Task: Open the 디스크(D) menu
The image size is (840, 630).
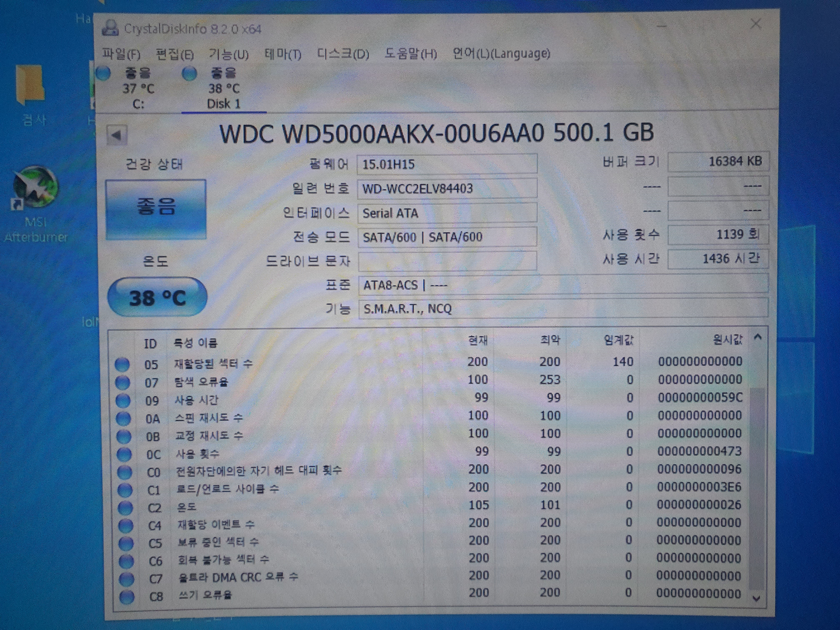Action: 343,54
